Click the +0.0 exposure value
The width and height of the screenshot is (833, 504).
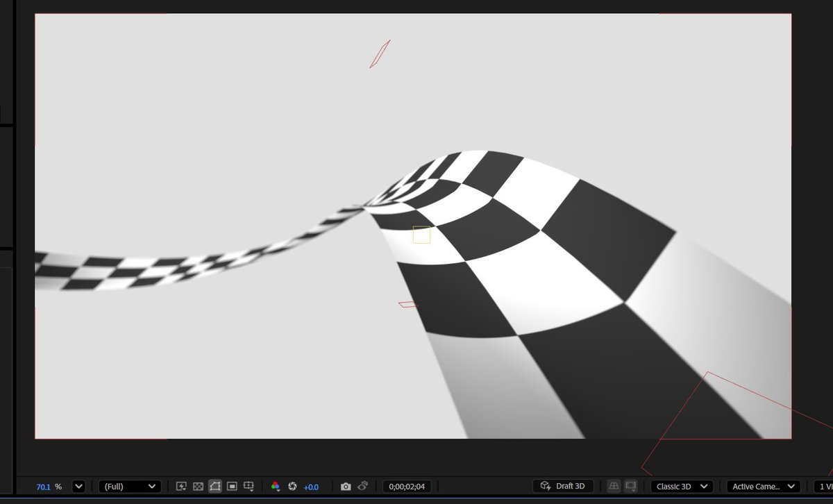click(x=311, y=487)
